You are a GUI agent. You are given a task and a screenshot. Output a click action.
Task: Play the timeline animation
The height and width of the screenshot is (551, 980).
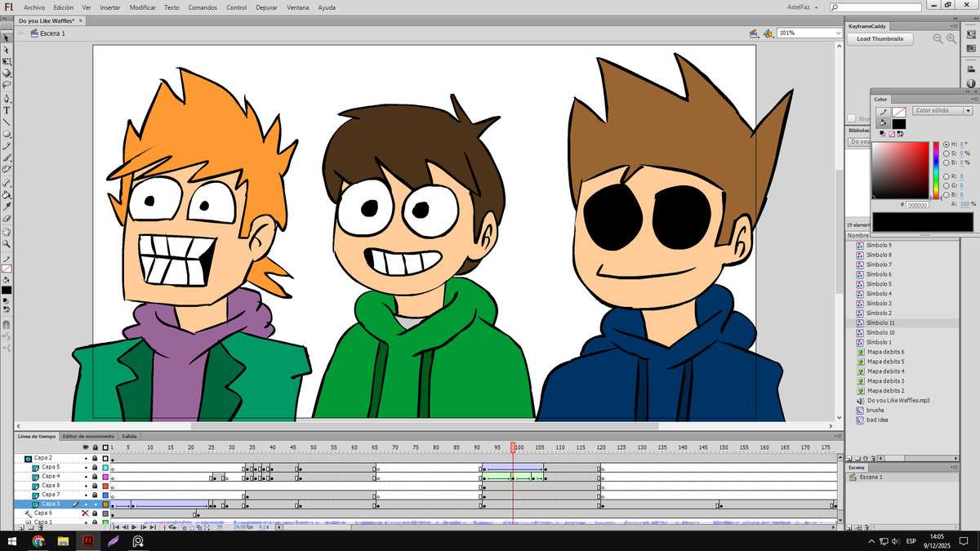[134, 527]
